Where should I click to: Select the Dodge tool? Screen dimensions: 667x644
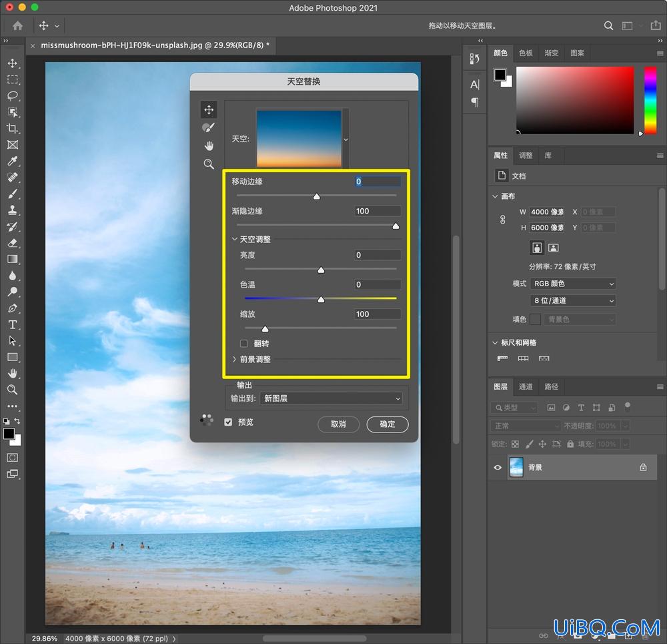(12, 292)
